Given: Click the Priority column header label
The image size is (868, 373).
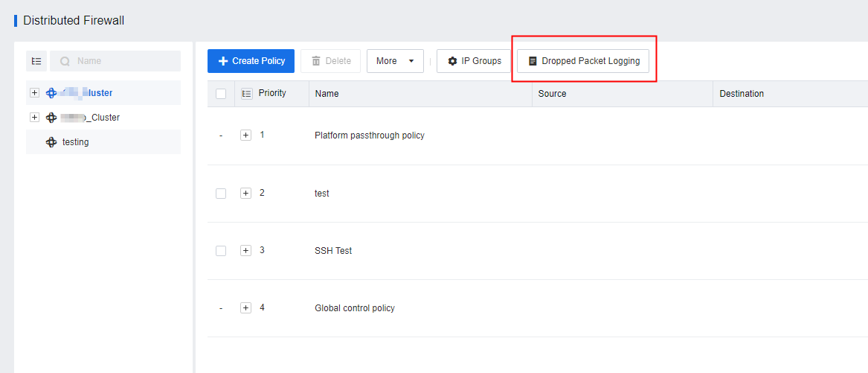Looking at the screenshot, I should tap(272, 93).
